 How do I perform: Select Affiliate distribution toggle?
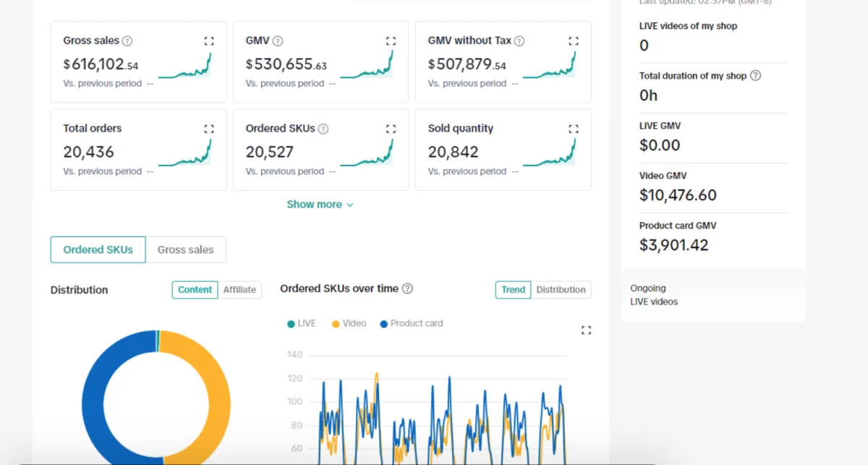click(239, 289)
